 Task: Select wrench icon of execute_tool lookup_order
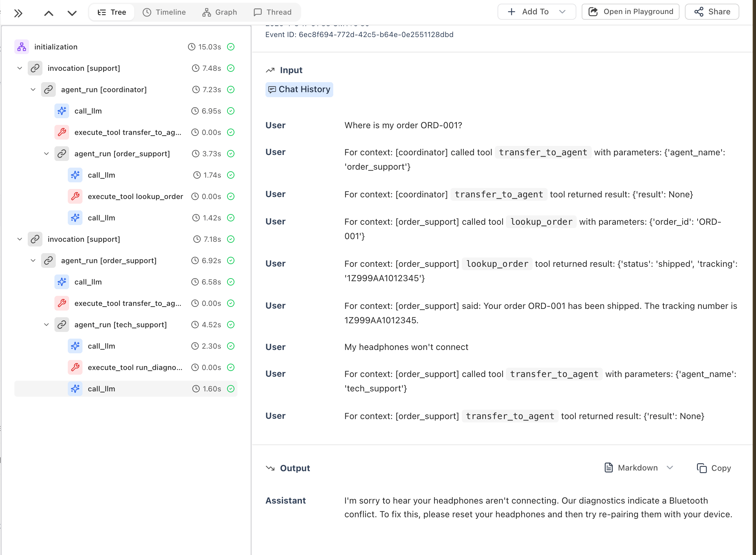[x=75, y=197]
